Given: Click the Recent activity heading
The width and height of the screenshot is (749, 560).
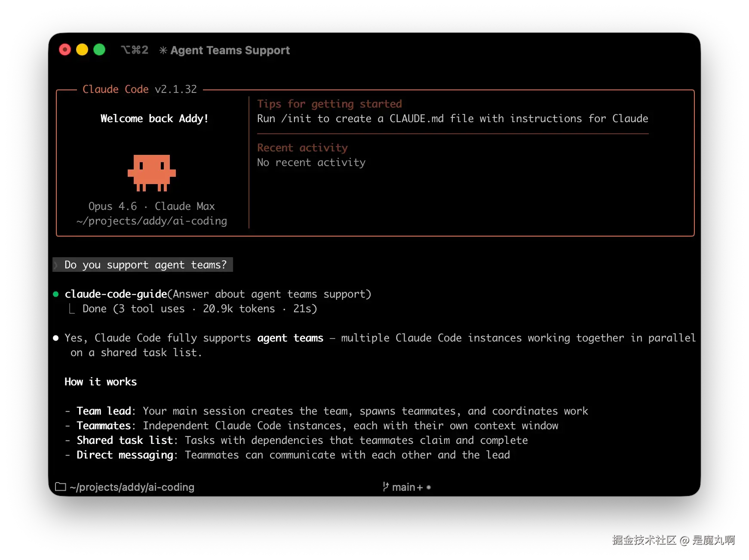Looking at the screenshot, I should coord(302,148).
